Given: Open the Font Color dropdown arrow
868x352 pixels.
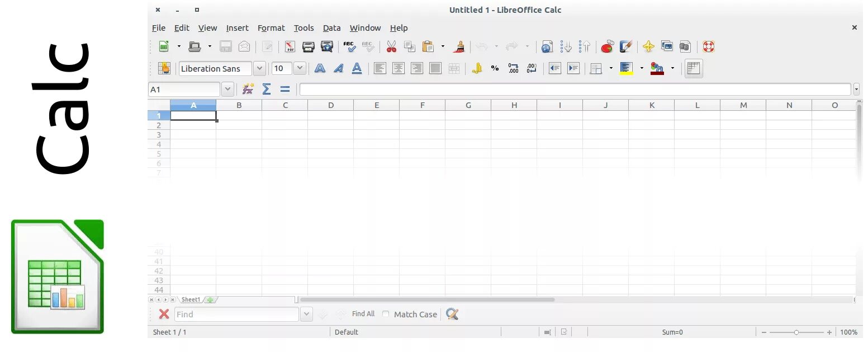Looking at the screenshot, I should click(x=672, y=68).
